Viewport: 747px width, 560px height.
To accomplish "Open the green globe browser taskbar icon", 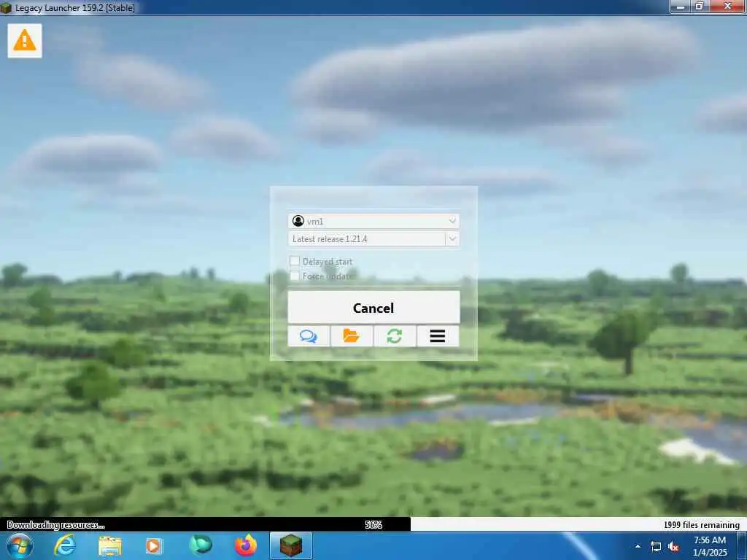I will [x=201, y=545].
